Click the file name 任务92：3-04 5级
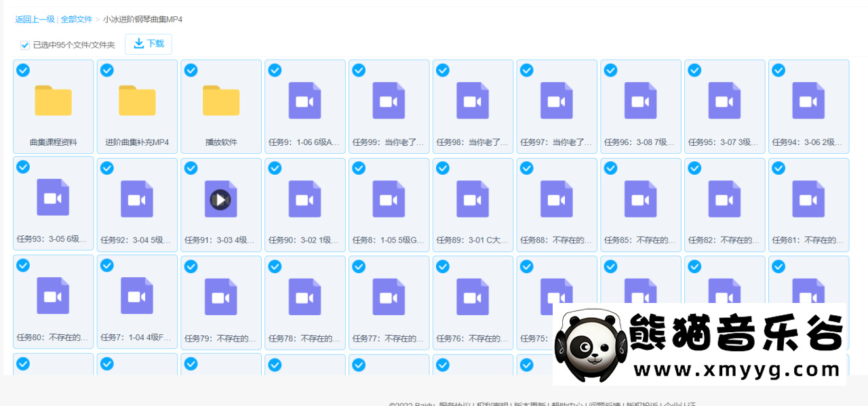The height and width of the screenshot is (406, 868). click(137, 240)
